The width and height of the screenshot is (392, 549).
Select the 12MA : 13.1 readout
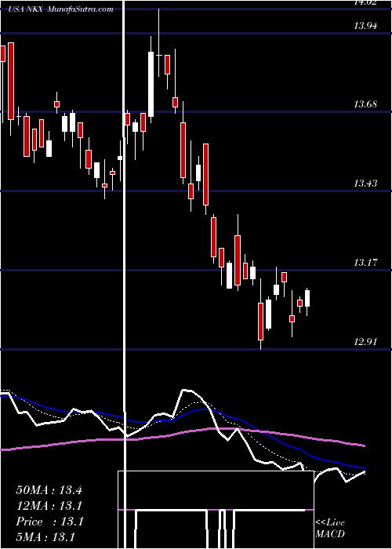point(49,506)
